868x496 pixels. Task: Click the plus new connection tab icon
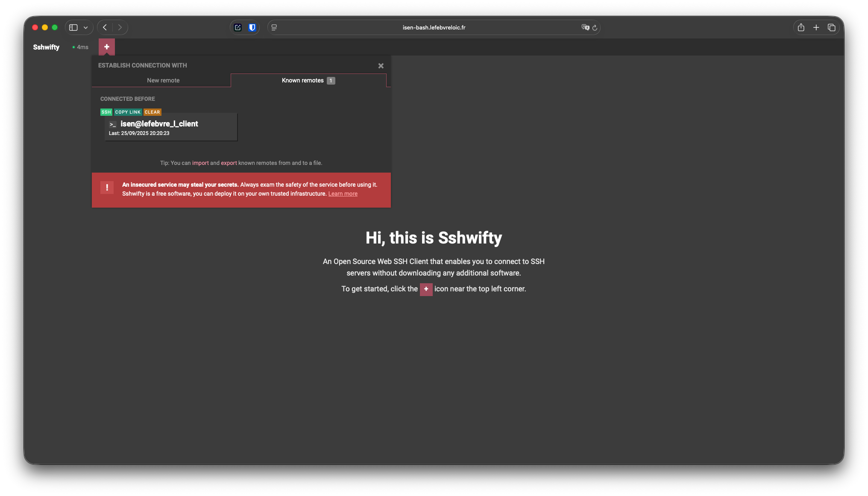107,47
